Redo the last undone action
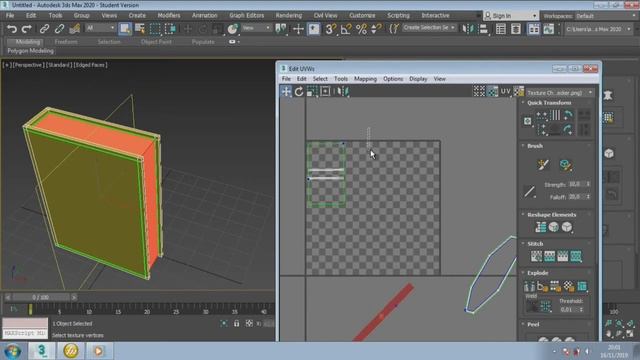Image resolution: width=640 pixels, height=360 pixels. 27,29
